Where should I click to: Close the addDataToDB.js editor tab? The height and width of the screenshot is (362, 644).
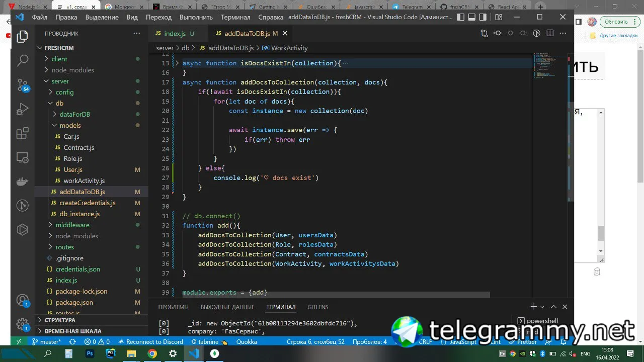point(285,34)
